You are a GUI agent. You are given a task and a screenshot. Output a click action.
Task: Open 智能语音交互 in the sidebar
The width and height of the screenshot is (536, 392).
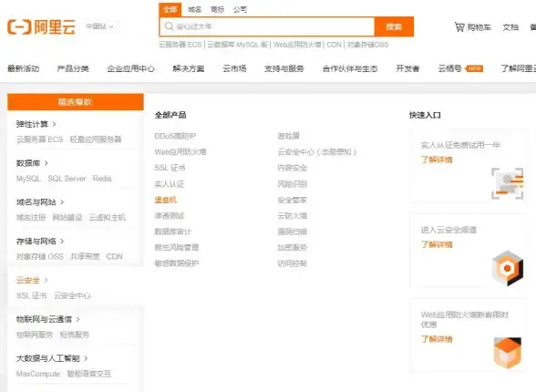click(89, 374)
